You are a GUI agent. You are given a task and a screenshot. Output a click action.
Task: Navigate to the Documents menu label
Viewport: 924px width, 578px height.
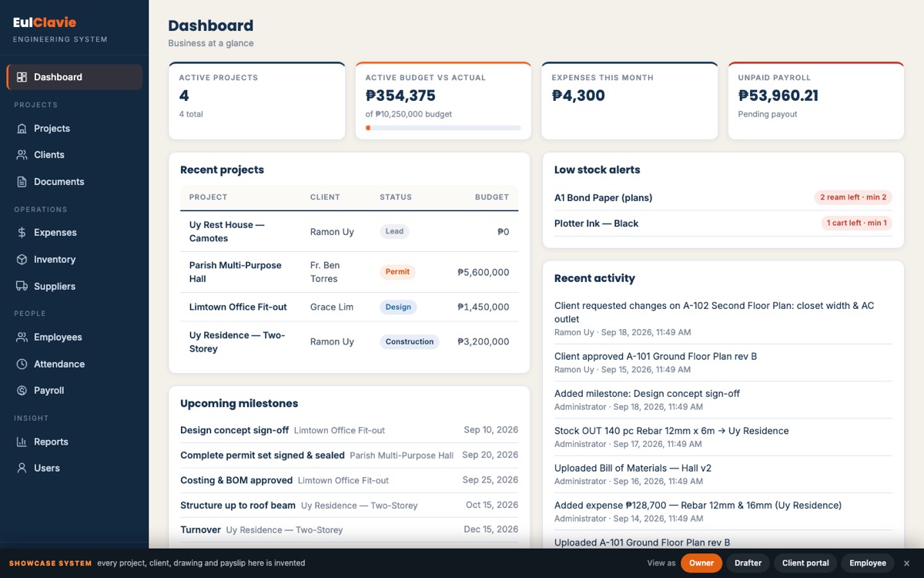[x=59, y=182]
